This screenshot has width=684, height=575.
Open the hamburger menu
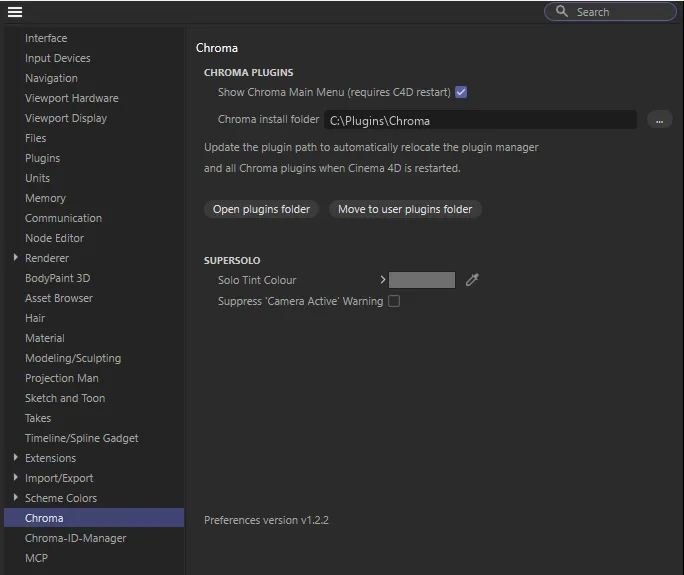[x=15, y=12]
